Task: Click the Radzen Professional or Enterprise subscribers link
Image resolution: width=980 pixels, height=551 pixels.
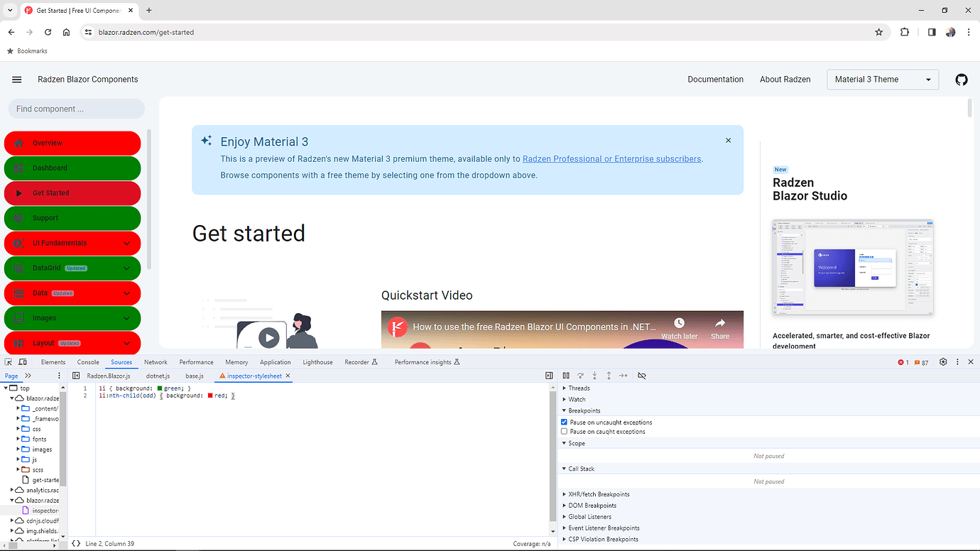Action: [611, 158]
